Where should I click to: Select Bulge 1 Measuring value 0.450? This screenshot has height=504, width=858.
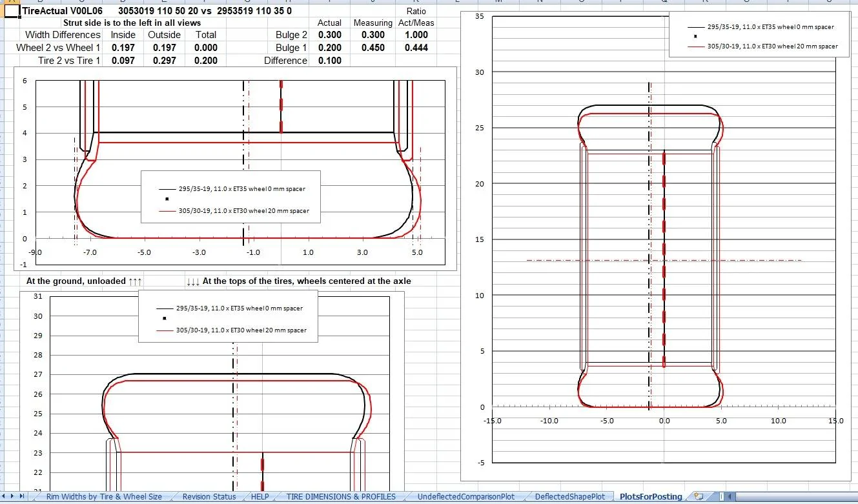[x=373, y=48]
